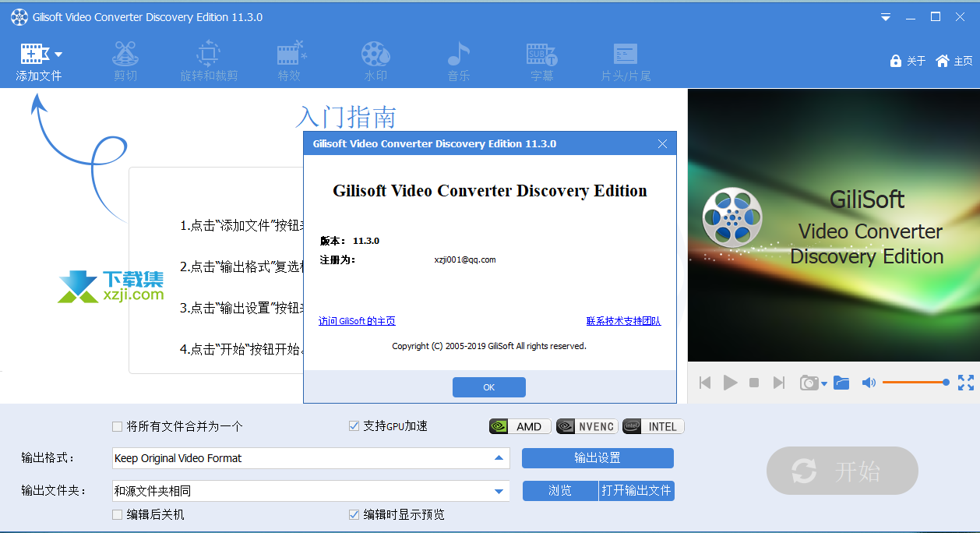
Task: Enable 编辑后关机 checkbox
Action: (118, 514)
